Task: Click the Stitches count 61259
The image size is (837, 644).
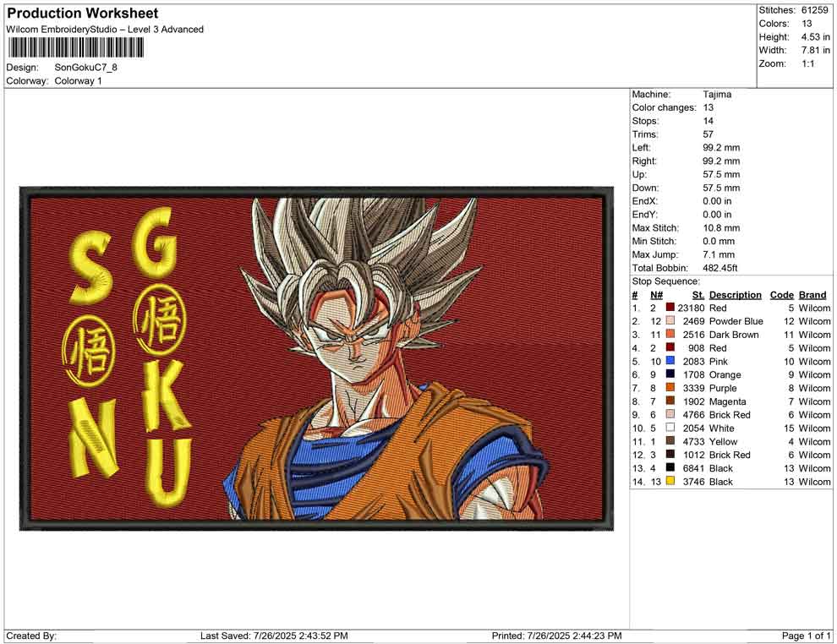Action: [814, 10]
